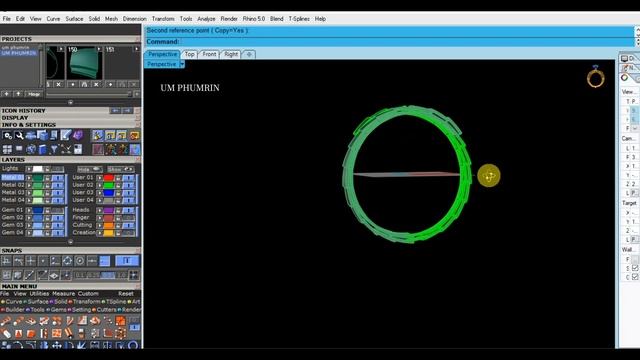Click the Utilities item in Main Menu
The image size is (640, 360).
coord(39,293)
